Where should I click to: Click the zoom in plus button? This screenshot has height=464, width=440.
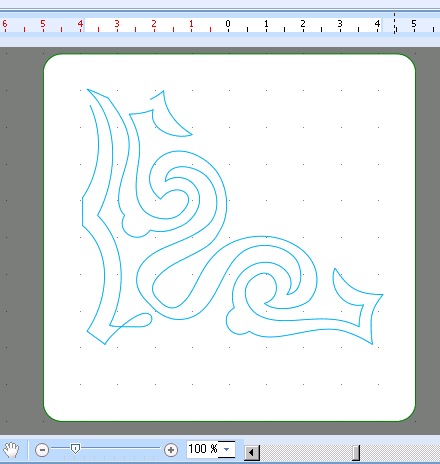click(171, 450)
